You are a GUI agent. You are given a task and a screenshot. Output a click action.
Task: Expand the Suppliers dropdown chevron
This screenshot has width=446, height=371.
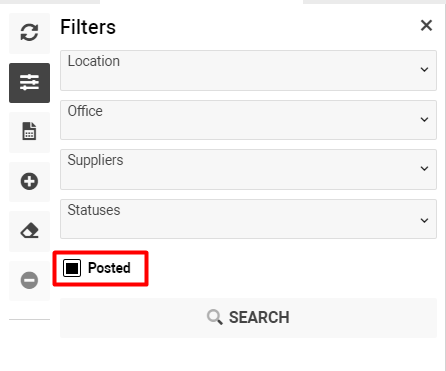[x=424, y=168]
